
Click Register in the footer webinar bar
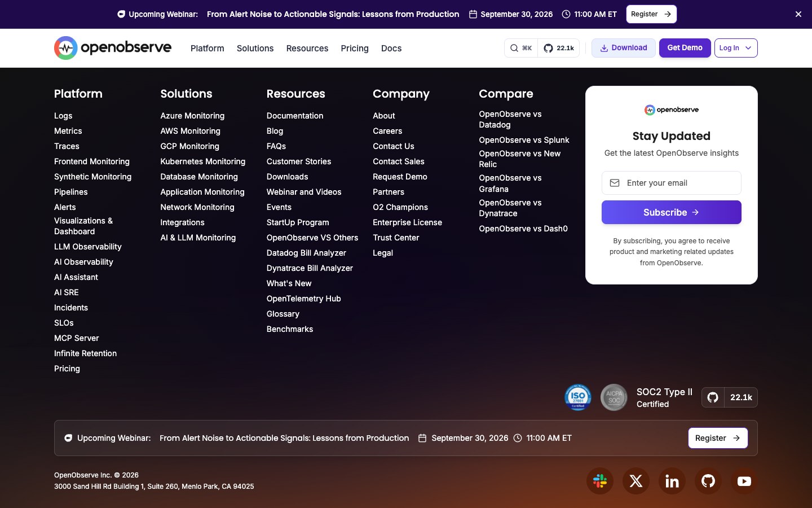(x=718, y=438)
